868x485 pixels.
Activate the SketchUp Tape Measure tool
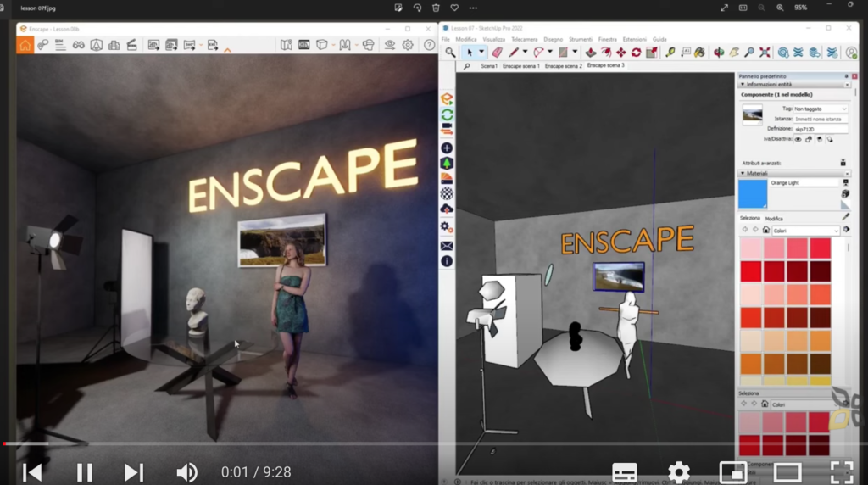click(x=670, y=53)
